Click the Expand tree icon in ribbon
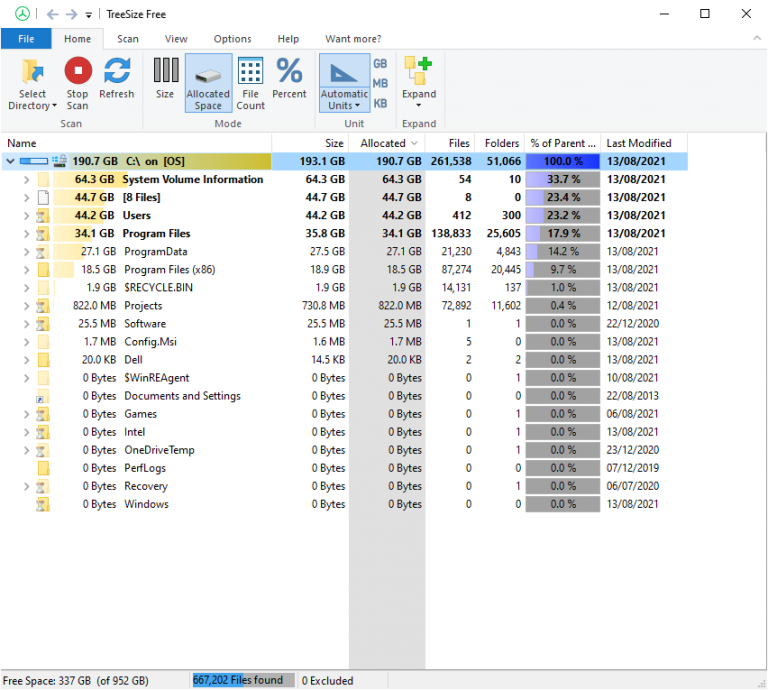 pyautogui.click(x=418, y=71)
